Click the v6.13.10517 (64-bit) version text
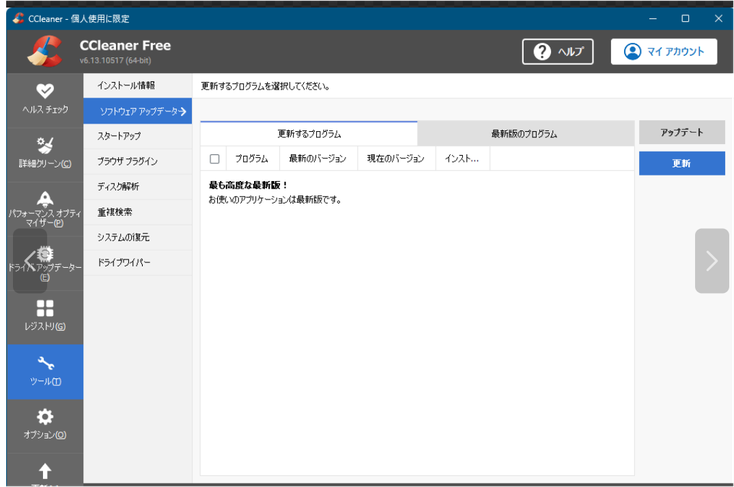Viewport: 734px width, 487px height. coord(115,60)
